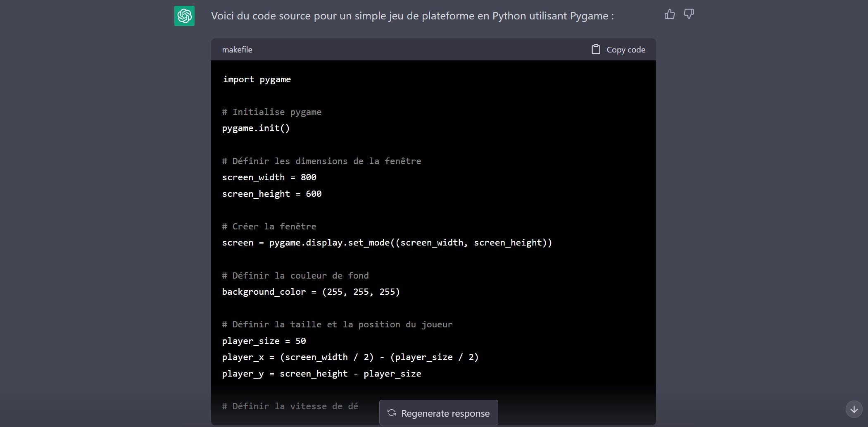Click the clipboard icon beside Copy code
868x427 pixels.
pyautogui.click(x=596, y=50)
